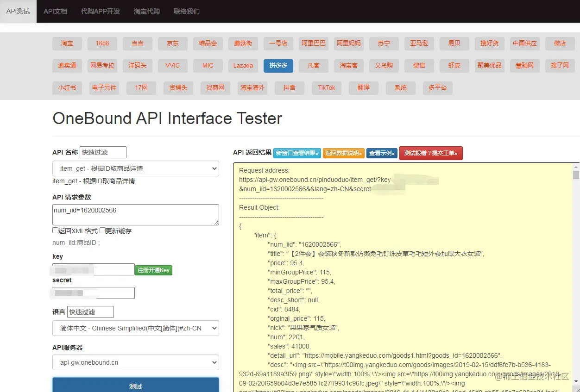
Task: Open 新窗口查看结果 button
Action: (x=297, y=153)
